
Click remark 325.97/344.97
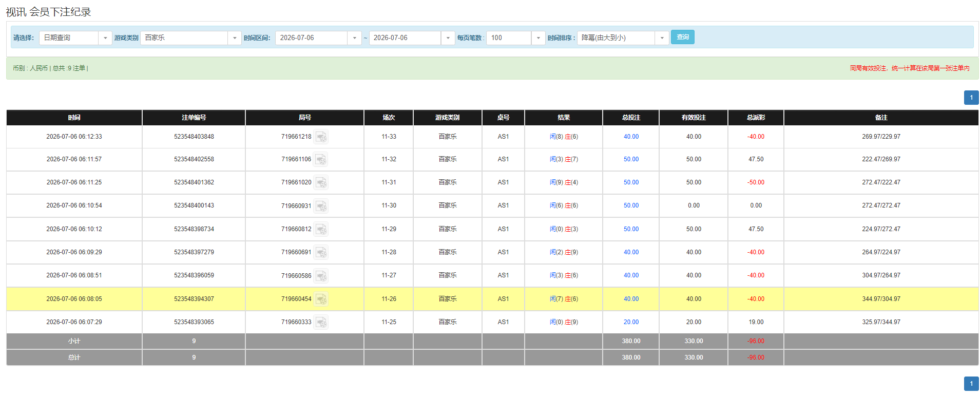[881, 322]
